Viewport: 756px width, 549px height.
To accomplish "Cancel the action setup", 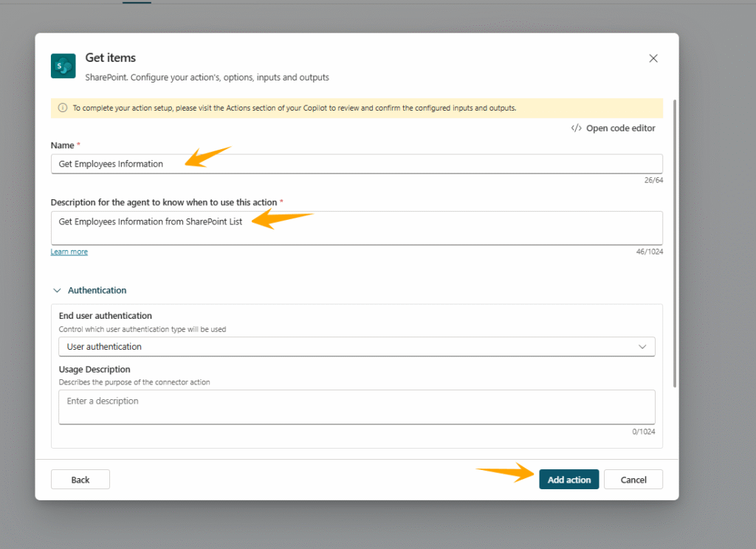I will (633, 480).
